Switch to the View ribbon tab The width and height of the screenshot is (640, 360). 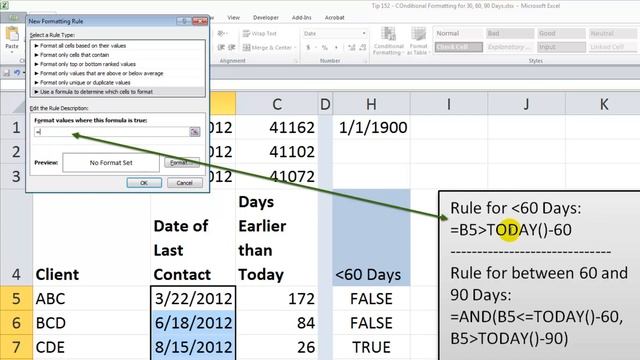(233, 18)
